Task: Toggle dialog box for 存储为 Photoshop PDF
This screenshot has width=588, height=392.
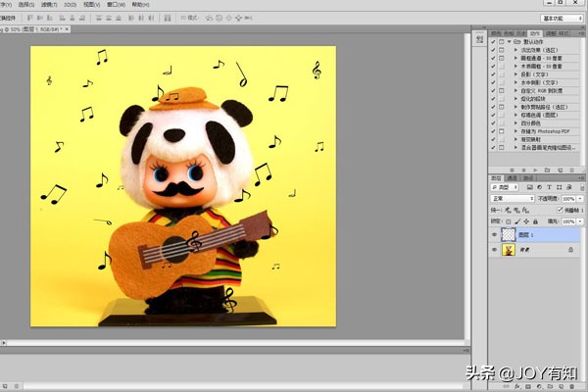Action: [502, 131]
